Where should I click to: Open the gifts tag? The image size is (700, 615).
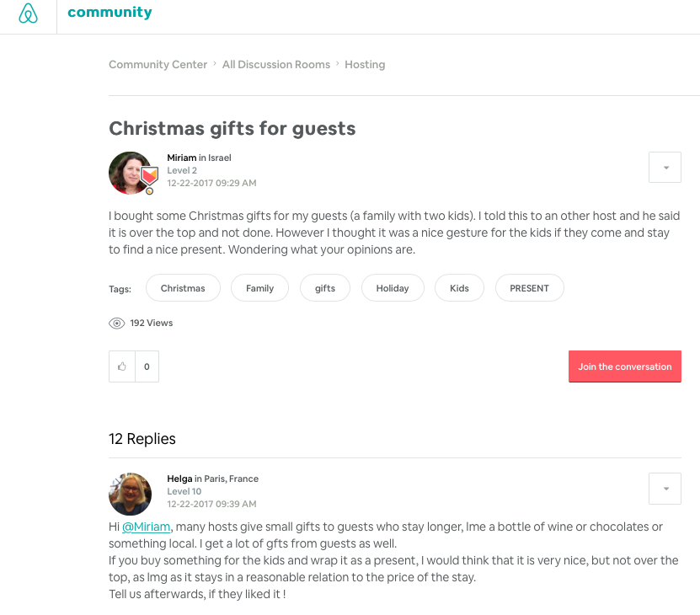(325, 288)
